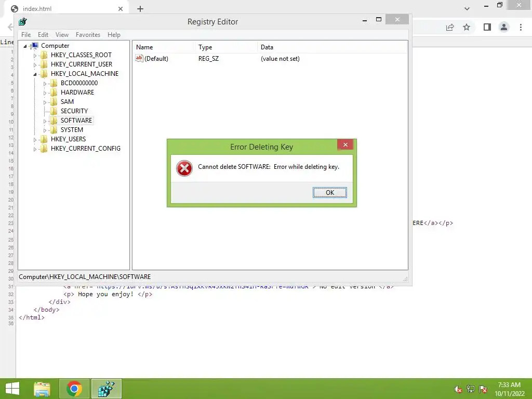Close the index.html browser tab

click(121, 9)
